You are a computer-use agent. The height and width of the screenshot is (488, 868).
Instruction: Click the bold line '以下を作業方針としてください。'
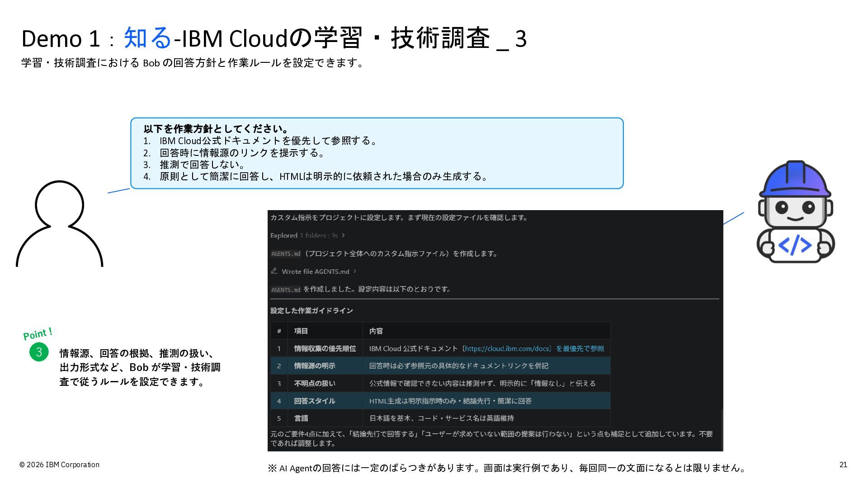click(217, 129)
